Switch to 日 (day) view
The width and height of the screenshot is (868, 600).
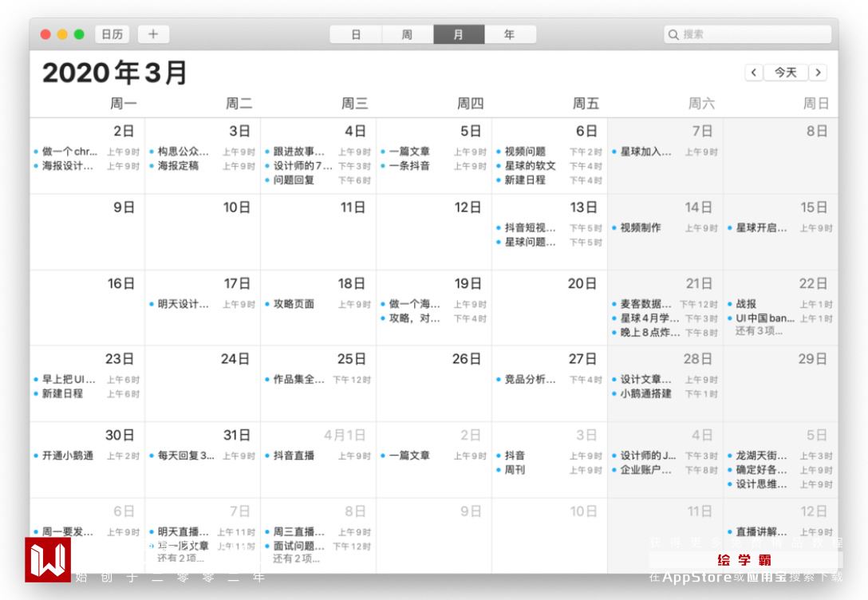pos(356,34)
